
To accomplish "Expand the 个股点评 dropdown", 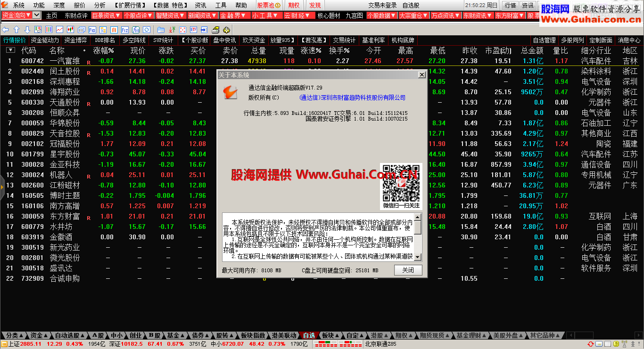I will click(x=138, y=15).
